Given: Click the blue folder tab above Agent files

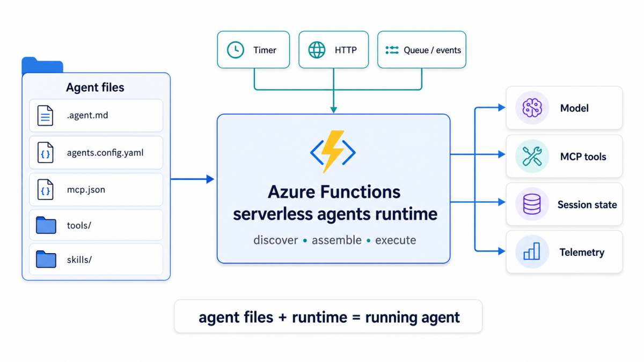Looking at the screenshot, I should tap(42, 65).
